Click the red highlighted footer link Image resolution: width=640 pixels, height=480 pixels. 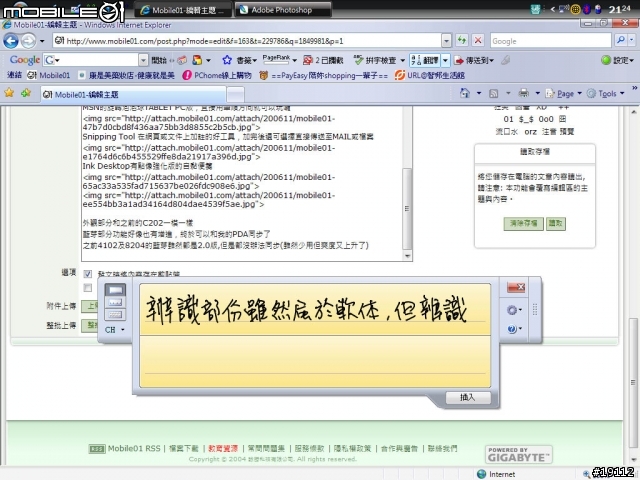click(x=222, y=449)
